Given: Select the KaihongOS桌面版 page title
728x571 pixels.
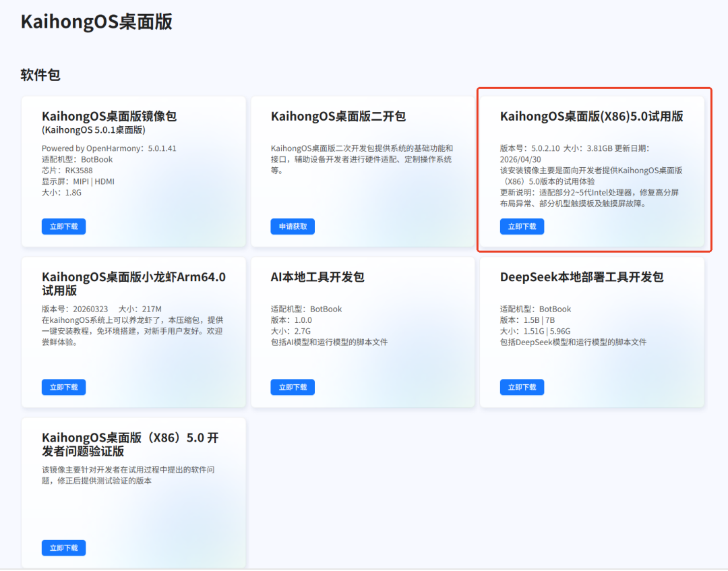Looking at the screenshot, I should pyautogui.click(x=96, y=22).
